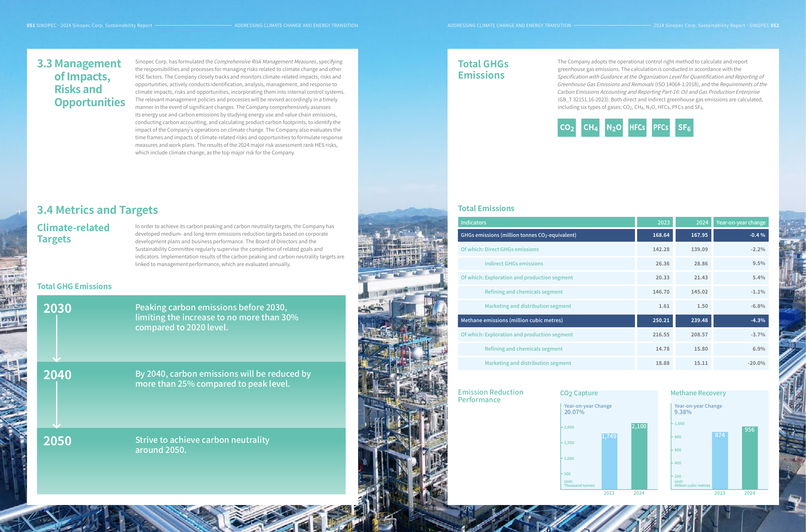This screenshot has width=806, height=532.
Task: Select the 'Climate-related Targets' subheading
Action: pos(73,233)
